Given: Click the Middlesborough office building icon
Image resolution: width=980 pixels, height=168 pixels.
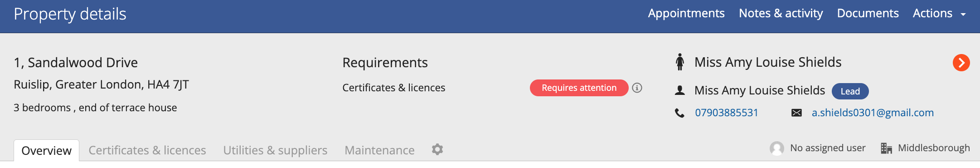Looking at the screenshot, I should 886,148.
